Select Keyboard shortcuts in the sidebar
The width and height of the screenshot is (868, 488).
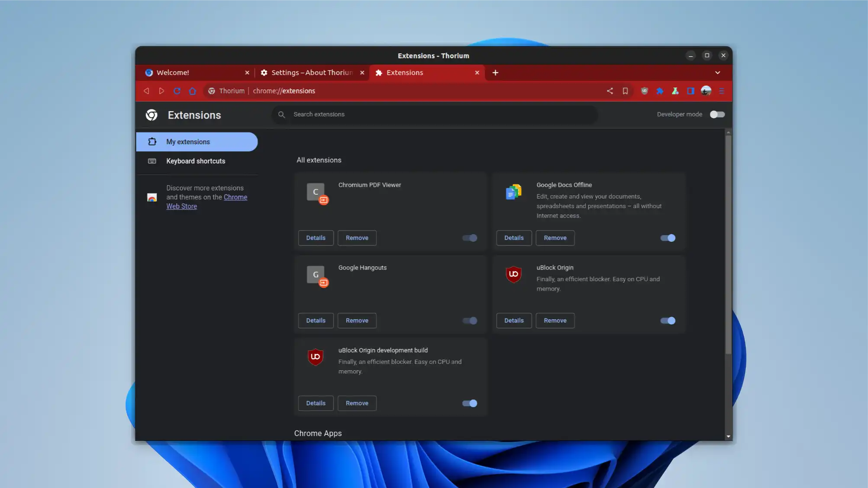point(195,161)
